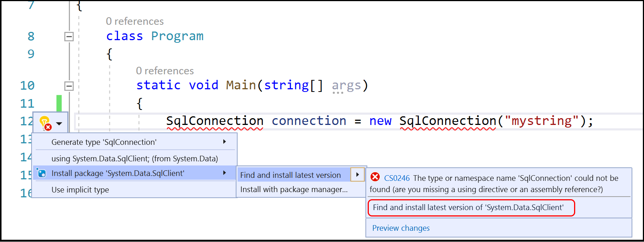Viewport: 644px width, 242px height.
Task: Click the green change-tracking bar in the margin
Action: point(59,103)
